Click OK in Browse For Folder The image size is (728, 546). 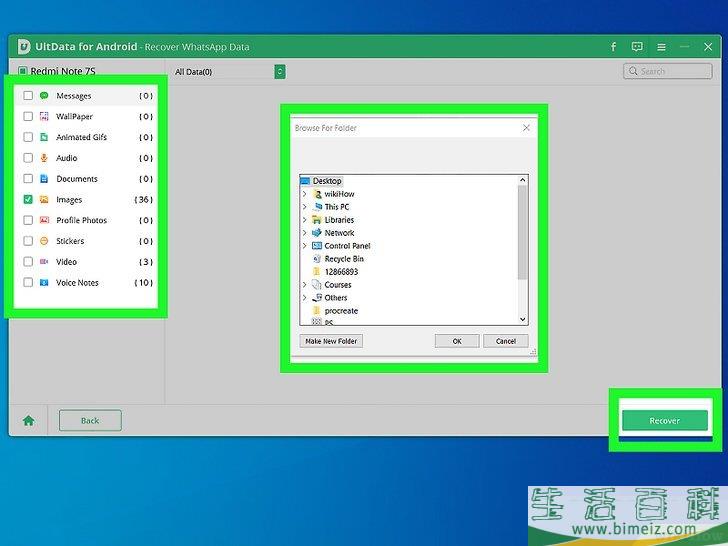click(x=457, y=341)
